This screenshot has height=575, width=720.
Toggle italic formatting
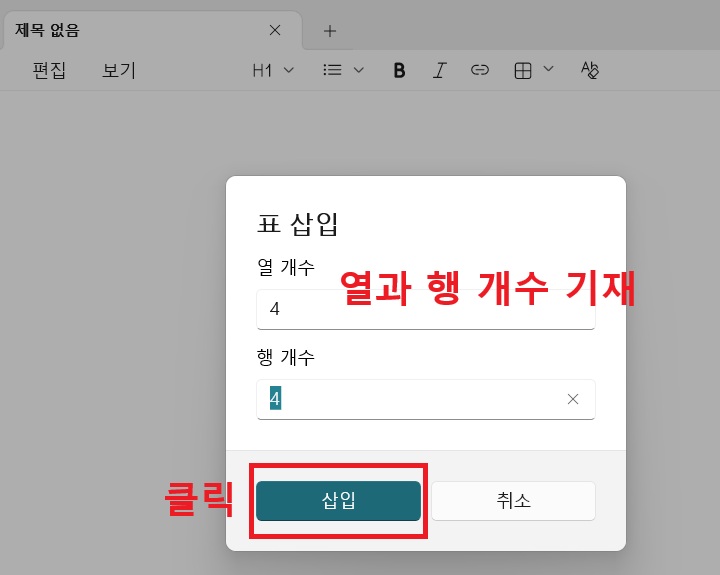coord(439,70)
